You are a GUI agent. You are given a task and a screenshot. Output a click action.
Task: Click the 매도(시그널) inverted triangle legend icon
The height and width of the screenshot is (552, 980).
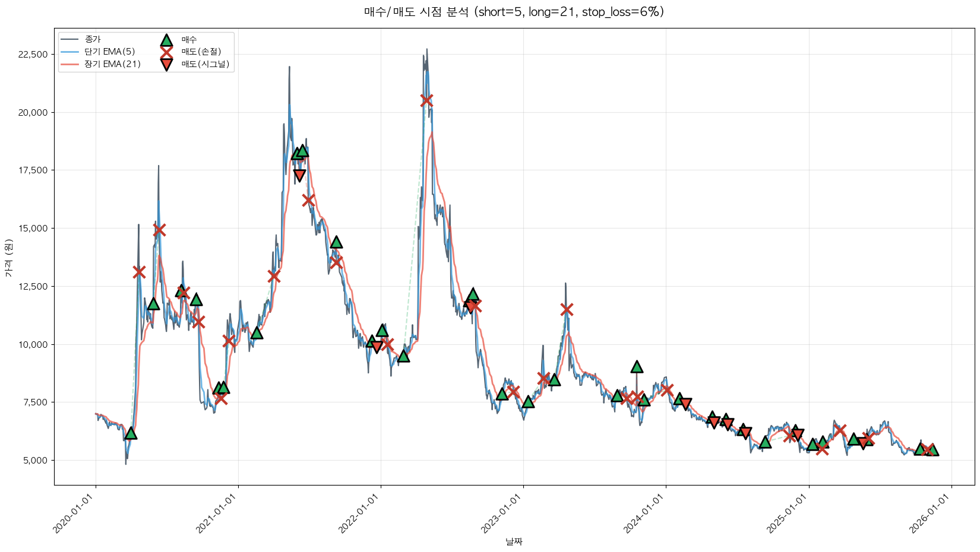[x=166, y=64]
